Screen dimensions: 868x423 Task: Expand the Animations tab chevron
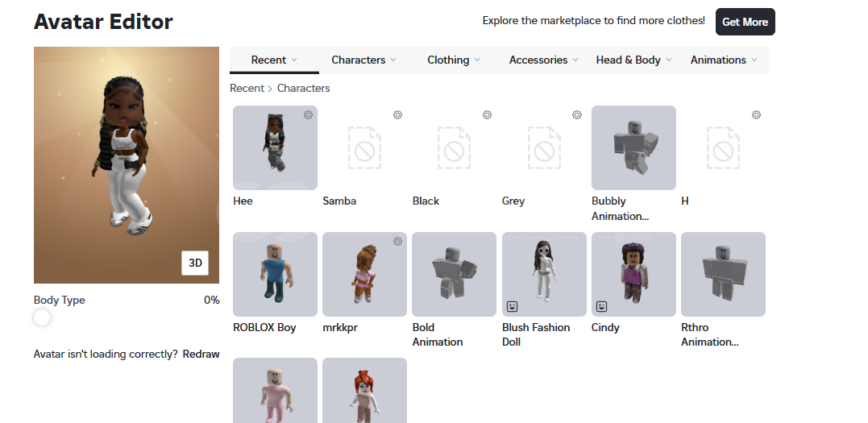(x=754, y=60)
